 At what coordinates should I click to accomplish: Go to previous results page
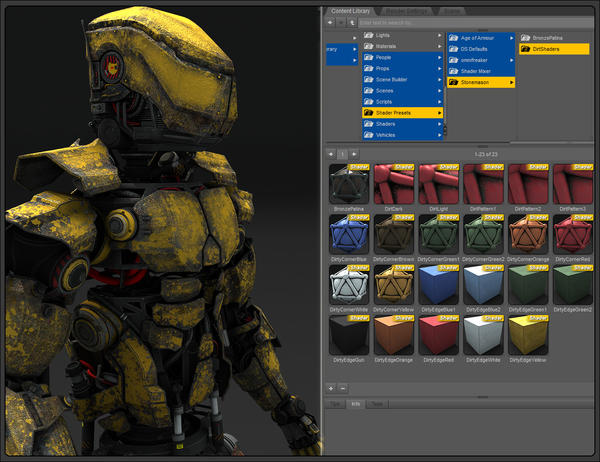pos(331,154)
